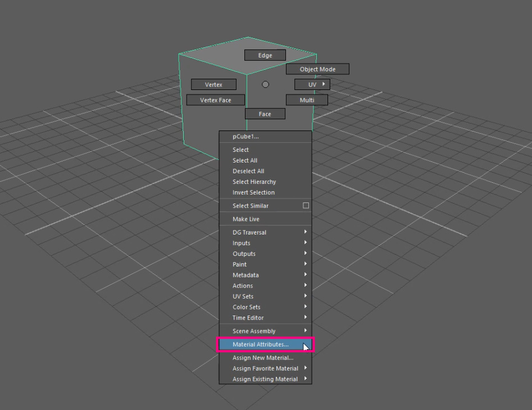Viewport: 532px width, 410px height.
Task: Expand the Inputs submenu
Action: point(265,243)
